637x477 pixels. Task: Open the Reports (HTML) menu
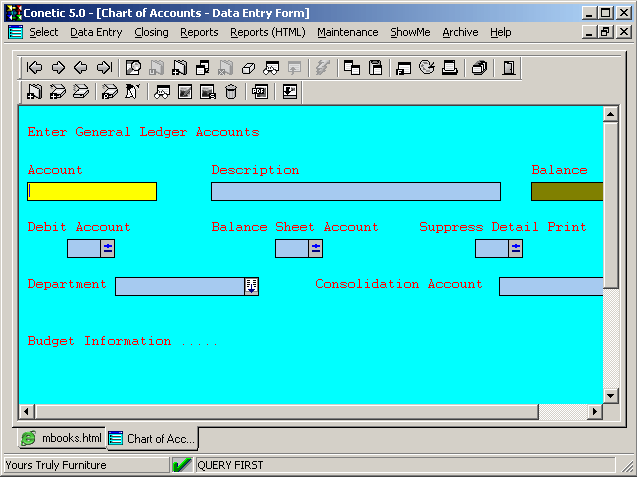(x=267, y=32)
